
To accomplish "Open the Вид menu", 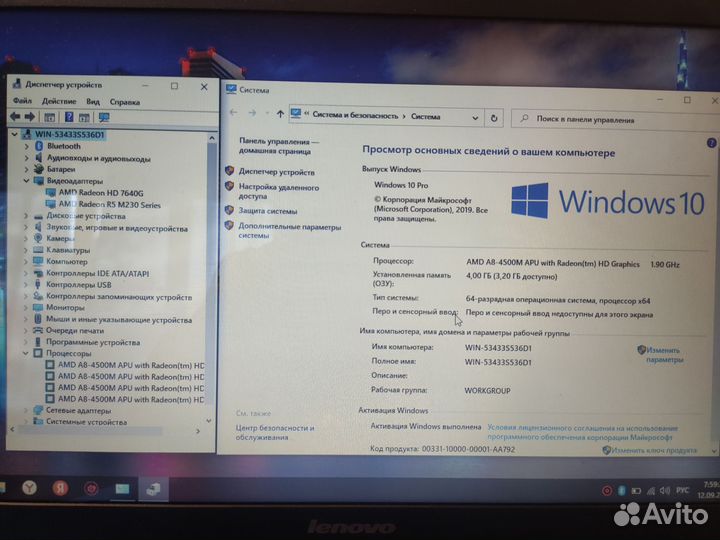I will (93, 101).
